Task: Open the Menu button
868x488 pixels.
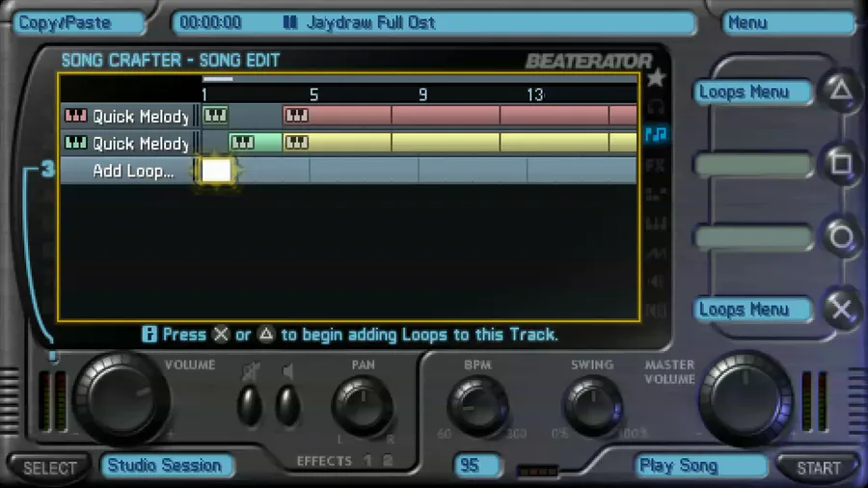Action: (789, 23)
